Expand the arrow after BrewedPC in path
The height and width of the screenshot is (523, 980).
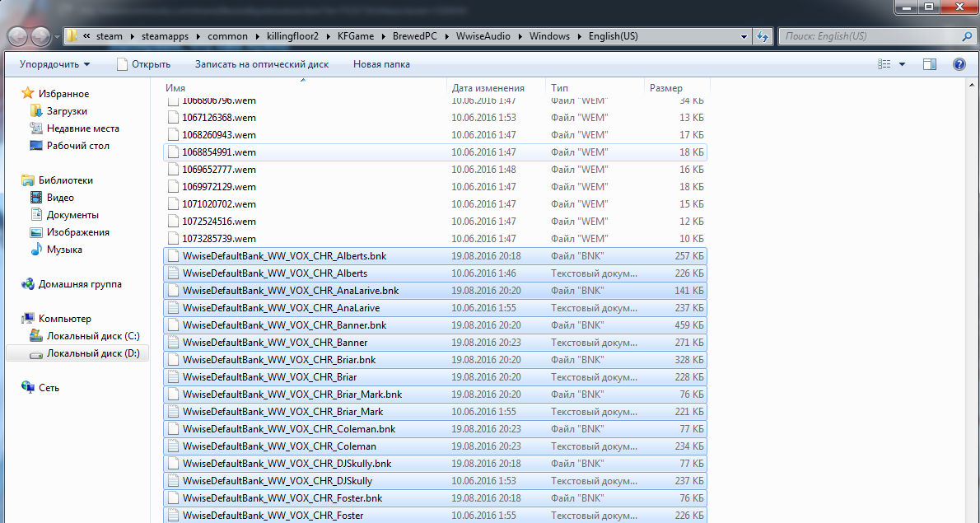pyautogui.click(x=447, y=36)
